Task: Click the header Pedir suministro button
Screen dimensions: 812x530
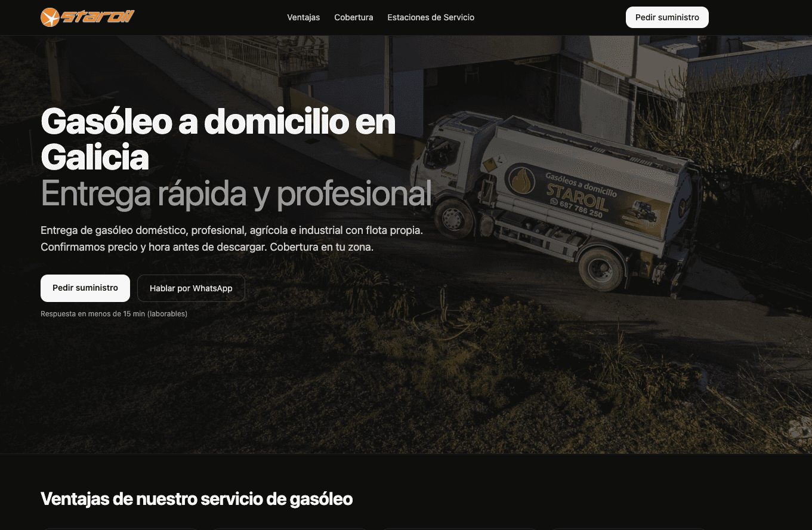Action: coord(667,17)
